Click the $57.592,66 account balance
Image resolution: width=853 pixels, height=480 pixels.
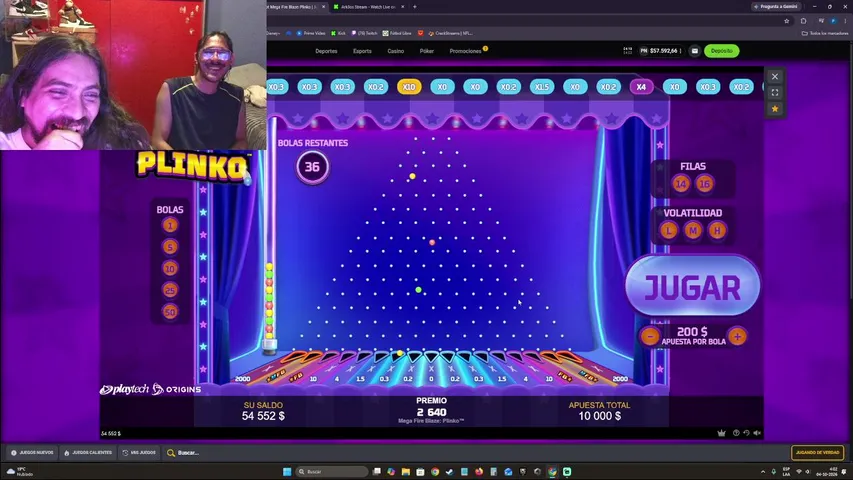(x=664, y=51)
